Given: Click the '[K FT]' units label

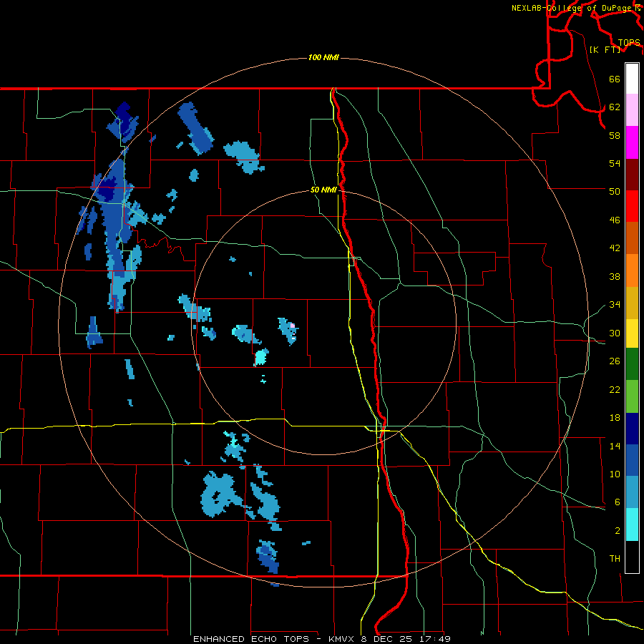Looking at the screenshot, I should (605, 49).
